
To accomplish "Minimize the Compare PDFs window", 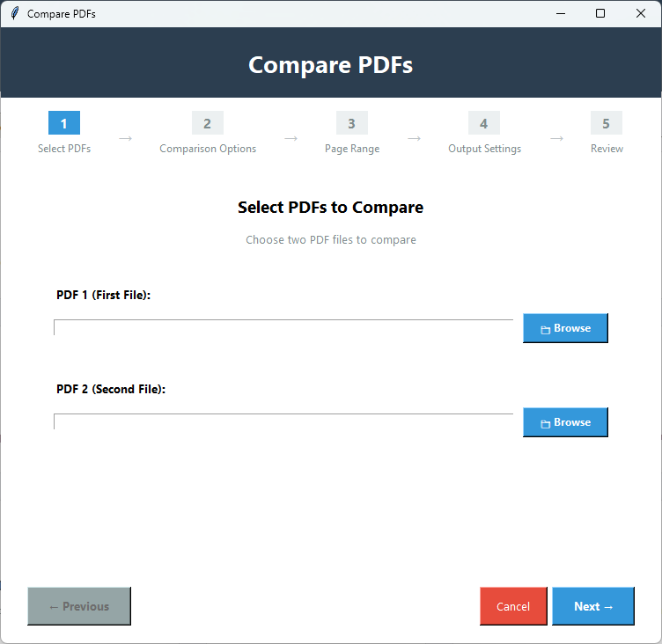I will tap(560, 13).
